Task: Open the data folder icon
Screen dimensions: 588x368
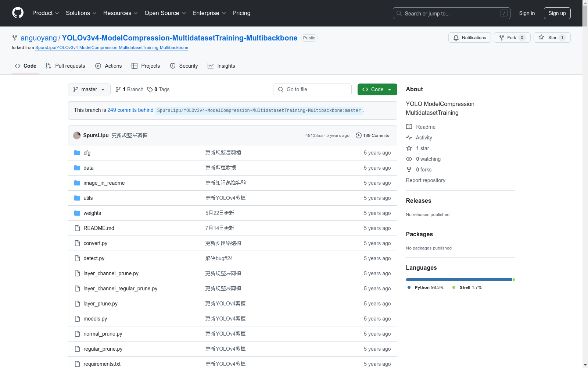Action: 77,168
